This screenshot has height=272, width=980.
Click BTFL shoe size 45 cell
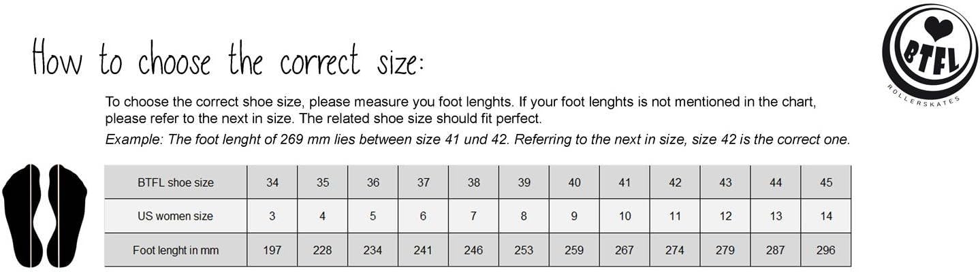[825, 182]
